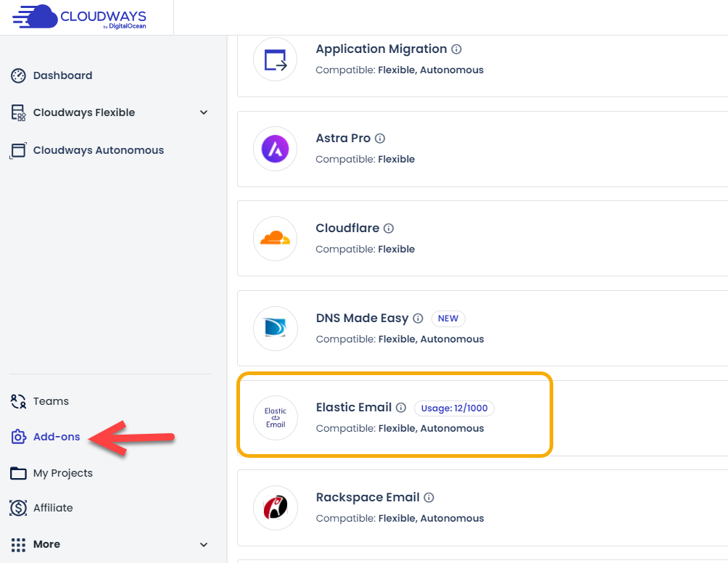Click the Cloudways cloud logo
Image resolution: width=728 pixels, height=563 pixels.
[x=40, y=16]
